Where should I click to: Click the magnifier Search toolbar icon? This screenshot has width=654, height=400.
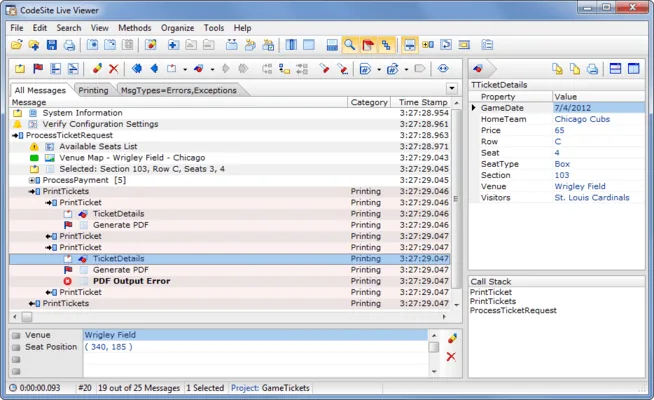tap(350, 45)
